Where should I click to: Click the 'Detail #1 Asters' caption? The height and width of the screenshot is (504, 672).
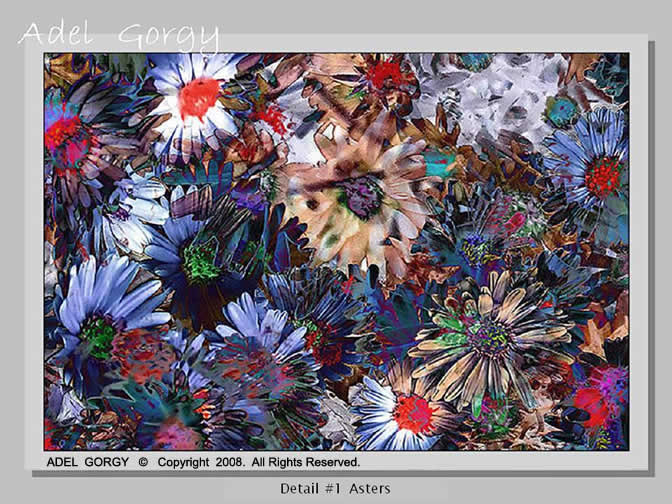(335, 488)
